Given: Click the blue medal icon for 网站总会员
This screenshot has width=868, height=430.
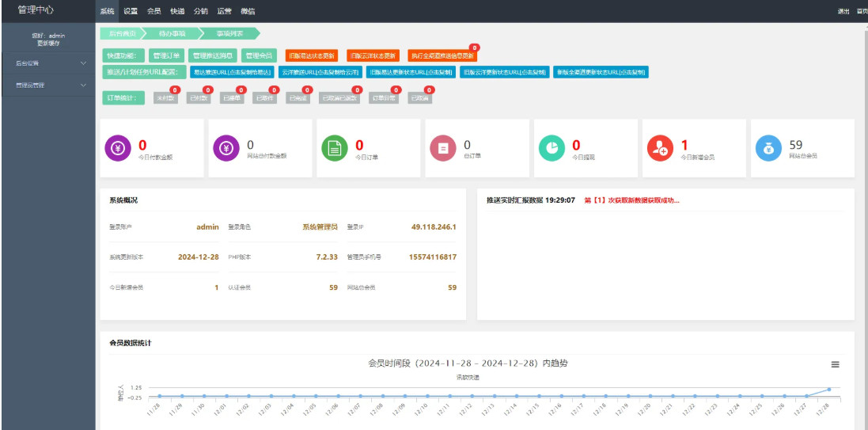Looking at the screenshot, I should click(x=768, y=148).
